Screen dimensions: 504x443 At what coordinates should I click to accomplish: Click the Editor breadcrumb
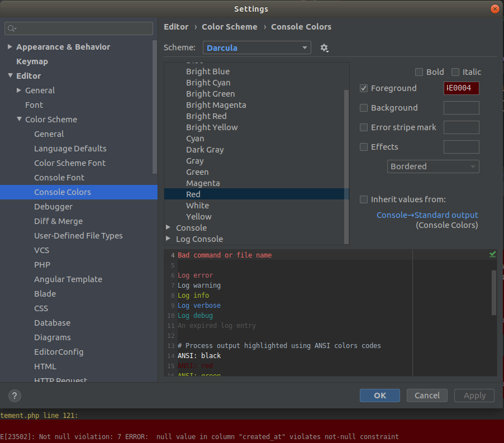click(x=176, y=27)
